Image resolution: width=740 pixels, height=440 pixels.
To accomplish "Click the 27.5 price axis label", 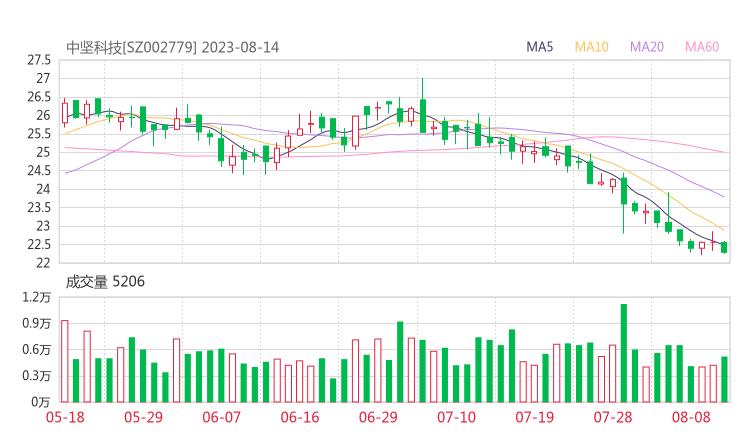I will click(x=39, y=60).
